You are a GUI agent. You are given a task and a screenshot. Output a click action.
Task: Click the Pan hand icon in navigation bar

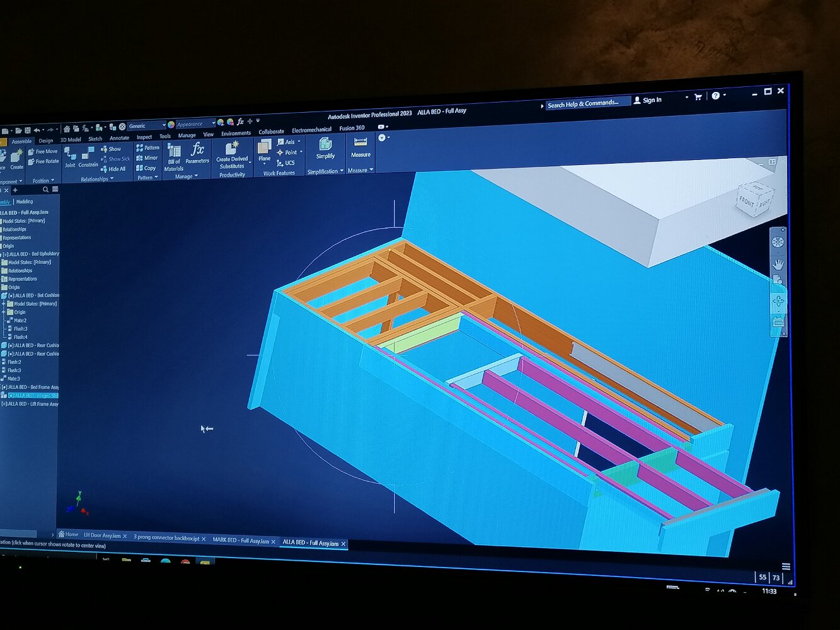pyautogui.click(x=778, y=263)
